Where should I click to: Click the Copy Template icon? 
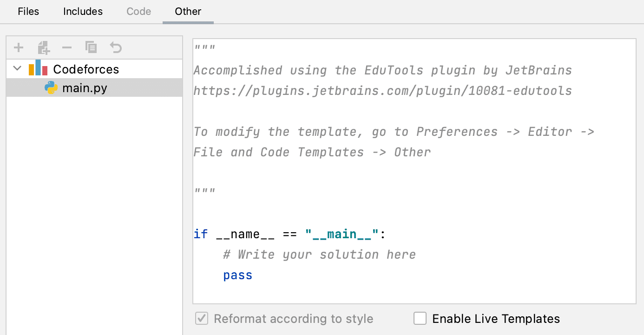[91, 47]
